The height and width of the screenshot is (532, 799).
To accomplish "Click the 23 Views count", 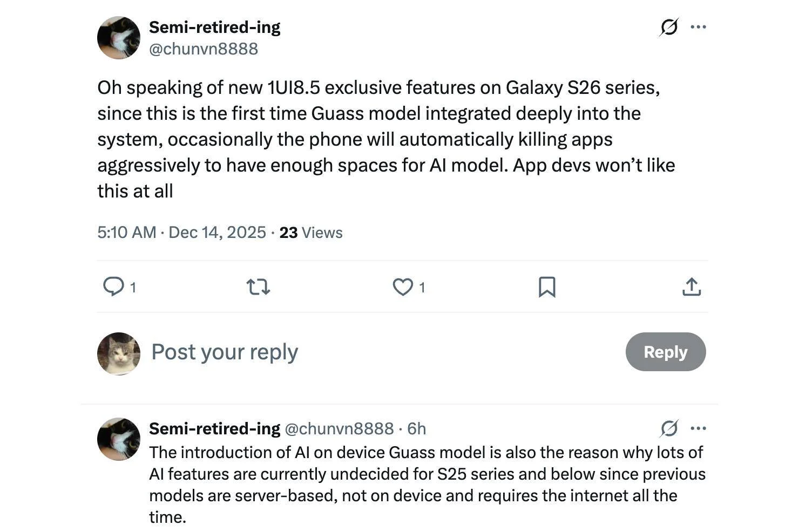I will pos(311,233).
